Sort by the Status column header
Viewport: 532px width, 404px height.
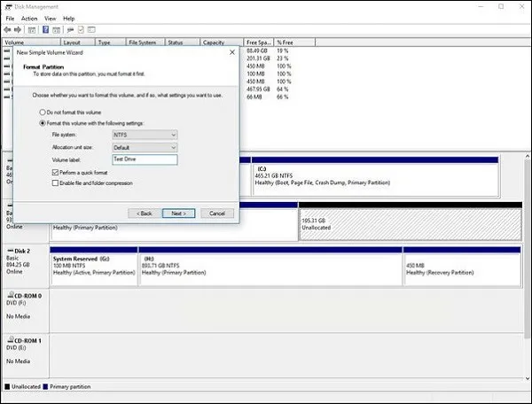coord(183,43)
